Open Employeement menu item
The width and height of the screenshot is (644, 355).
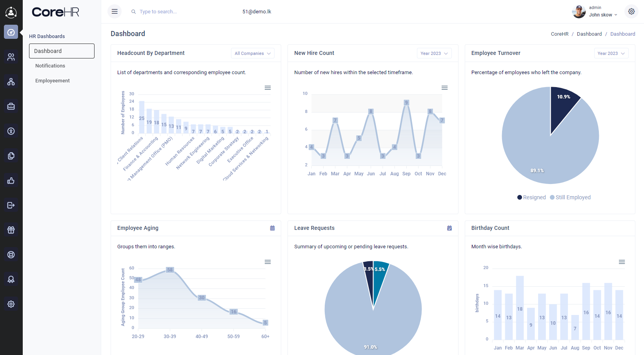53,81
